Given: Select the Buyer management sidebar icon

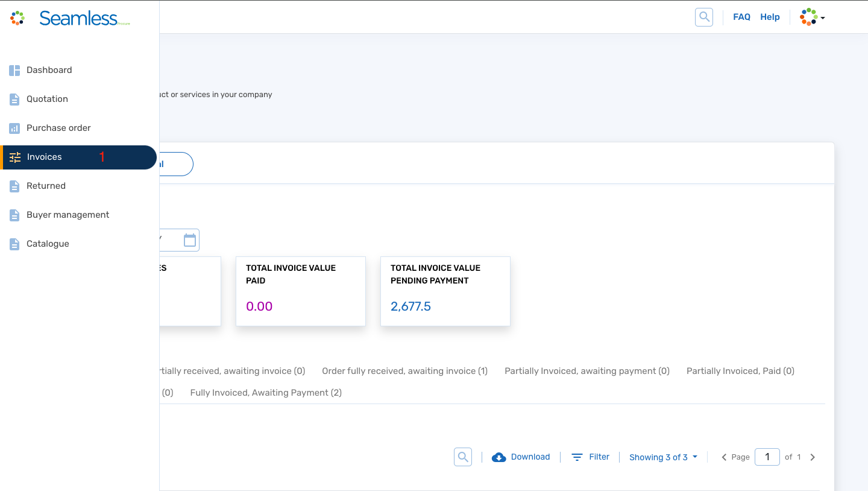Looking at the screenshot, I should [14, 215].
